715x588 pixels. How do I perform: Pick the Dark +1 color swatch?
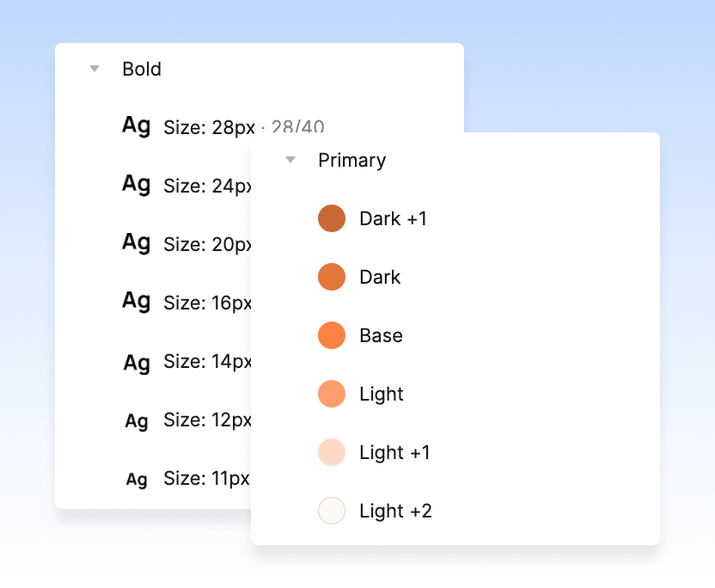332,218
